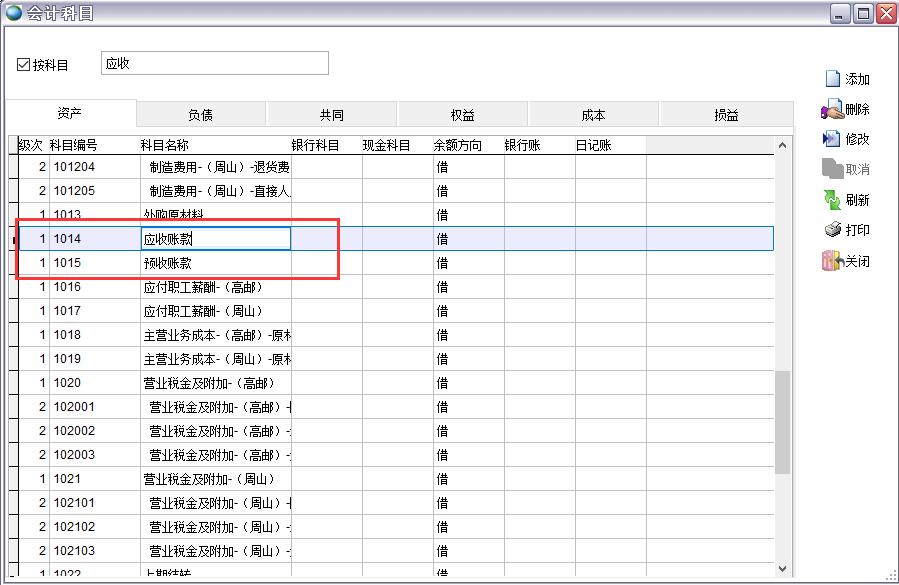
Task: Click the 取消 (Cancel) icon
Action: 832,169
